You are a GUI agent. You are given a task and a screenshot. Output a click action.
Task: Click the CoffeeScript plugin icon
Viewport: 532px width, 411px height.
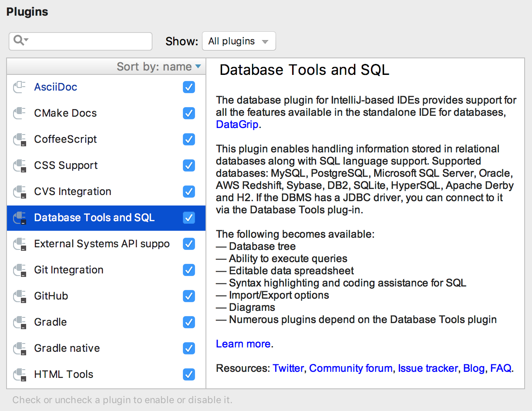[20, 139]
